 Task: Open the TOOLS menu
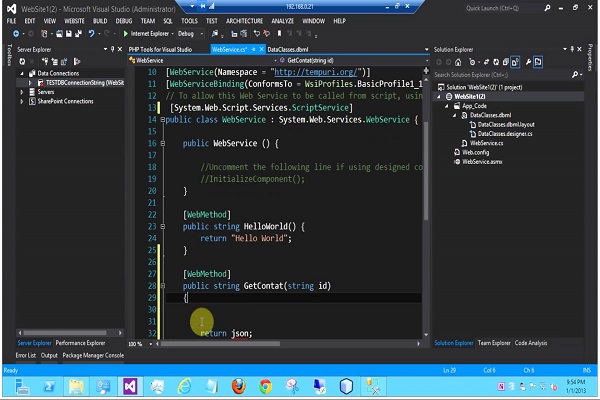tap(189, 21)
